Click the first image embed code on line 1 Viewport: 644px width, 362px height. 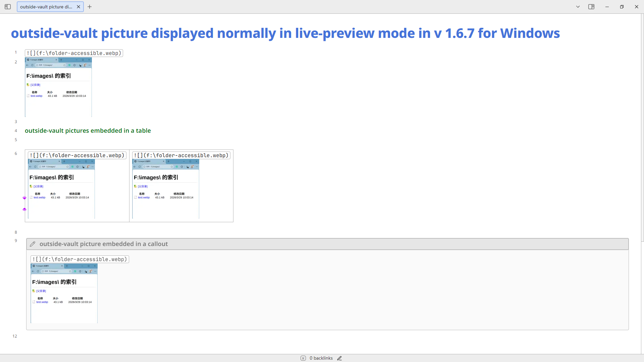tap(74, 53)
